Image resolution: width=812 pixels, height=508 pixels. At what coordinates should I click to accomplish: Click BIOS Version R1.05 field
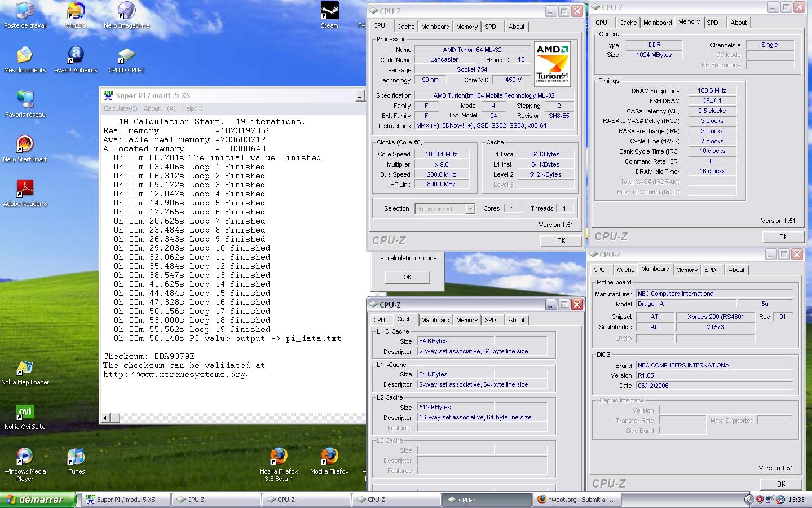714,375
